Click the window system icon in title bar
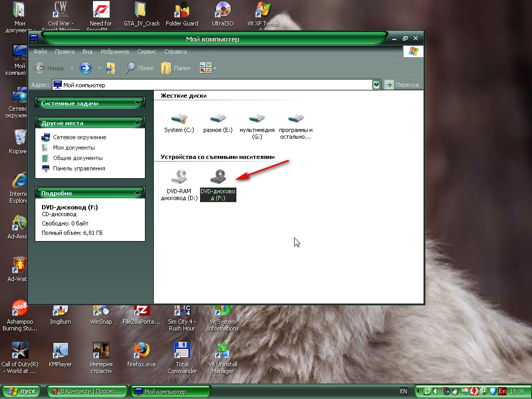The width and height of the screenshot is (532, 399). tap(34, 38)
